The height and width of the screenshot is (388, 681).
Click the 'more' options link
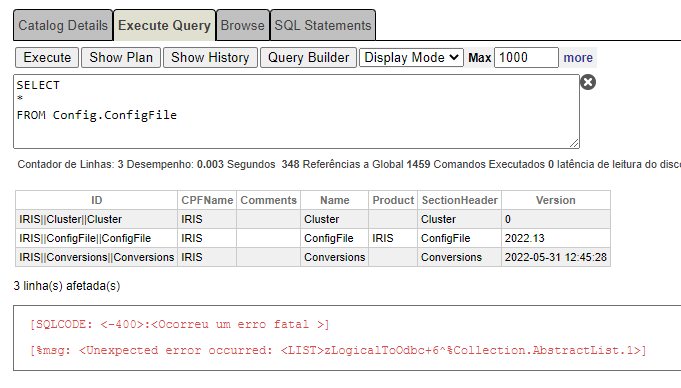578,57
